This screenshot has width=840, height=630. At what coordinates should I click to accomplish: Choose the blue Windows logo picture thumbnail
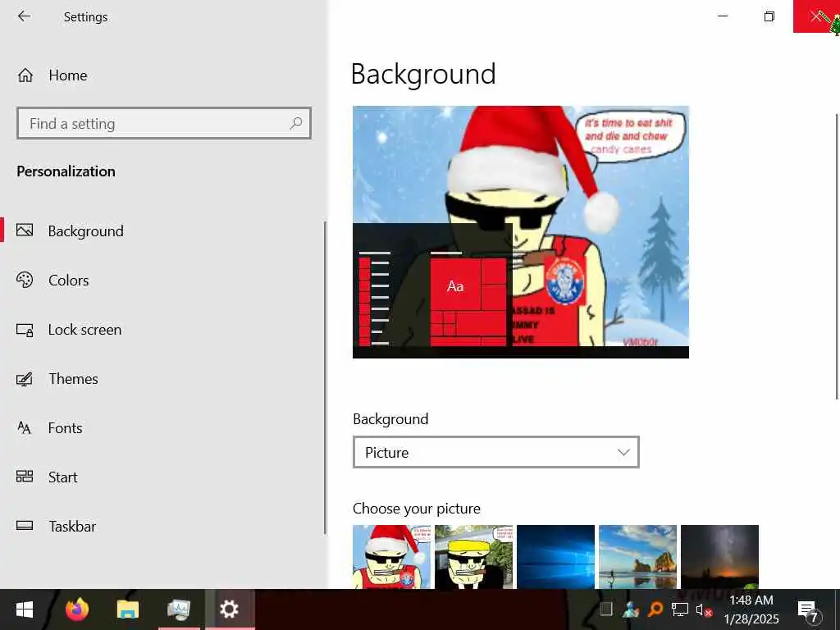coord(555,557)
